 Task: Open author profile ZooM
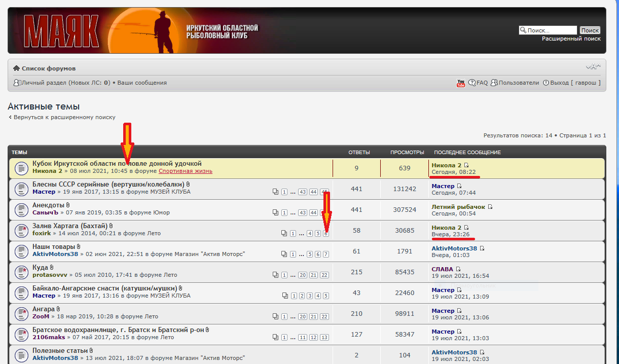tap(41, 316)
